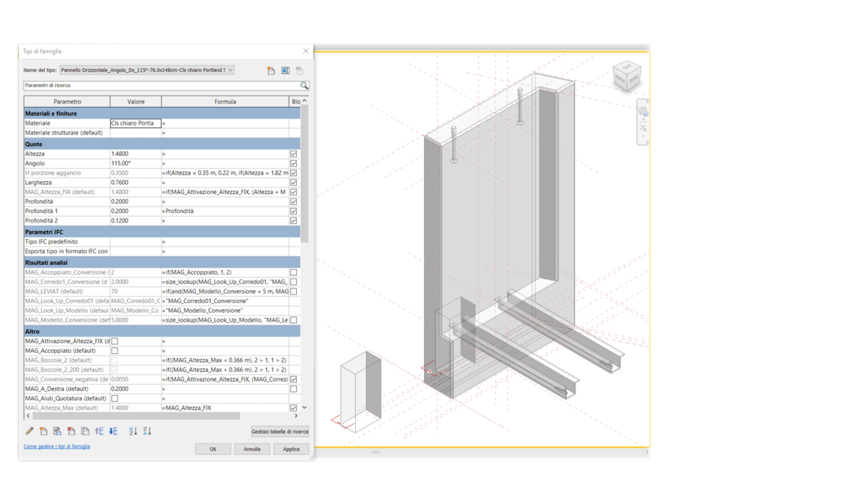This screenshot has height=488, width=868.
Task: Sort parameters ascending with the A-Z icon
Action: pyautogui.click(x=133, y=432)
